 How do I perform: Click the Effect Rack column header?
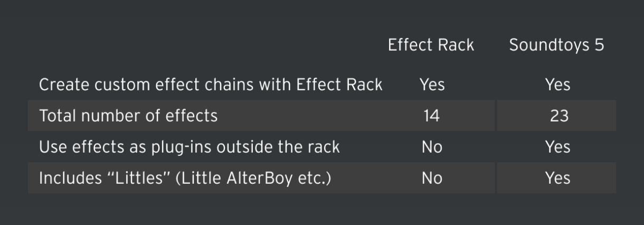point(431,45)
